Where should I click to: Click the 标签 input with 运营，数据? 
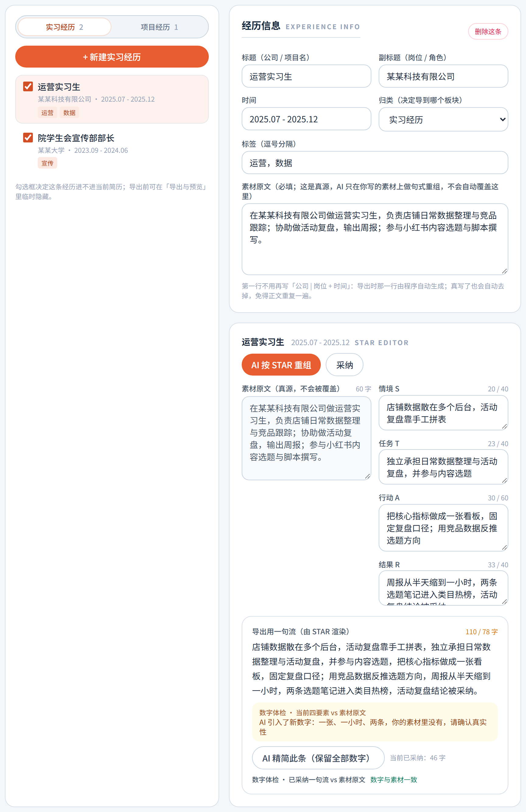tap(375, 163)
